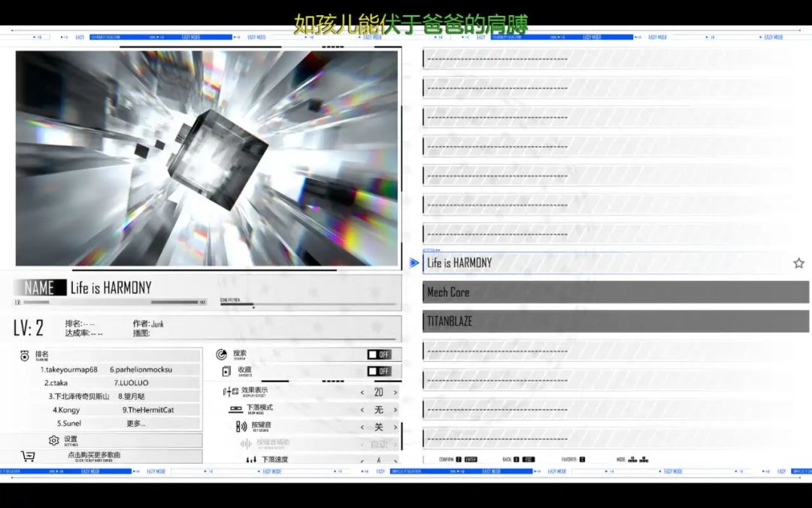Toggle the favorites (收藏) OFF switch
Image resolution: width=812 pixels, height=508 pixels.
tap(380, 371)
